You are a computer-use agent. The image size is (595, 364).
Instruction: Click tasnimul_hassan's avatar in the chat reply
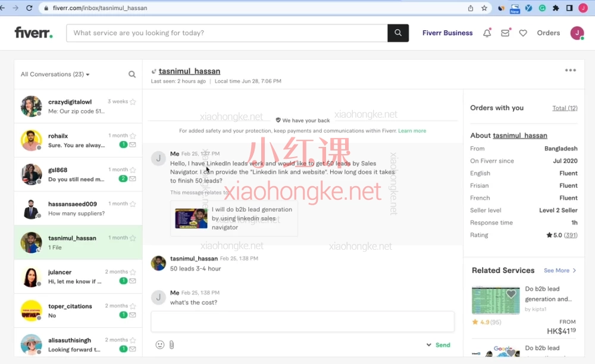pyautogui.click(x=158, y=263)
